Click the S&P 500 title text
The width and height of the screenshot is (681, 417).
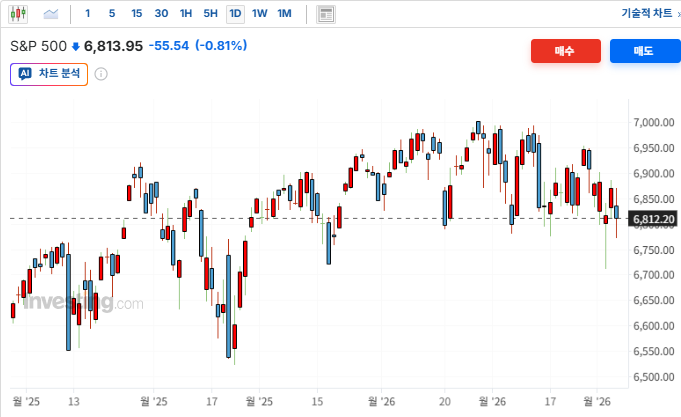tap(38, 46)
